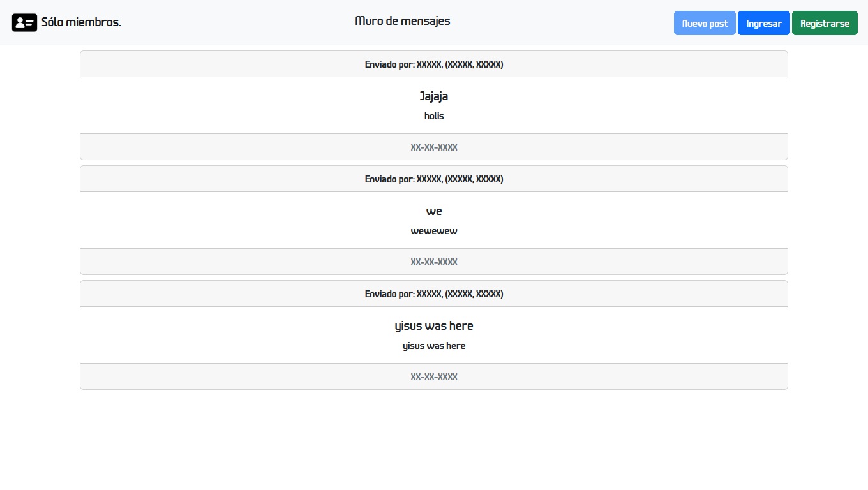Click the XX-XX-XXXX date under wewewew
Image resolution: width=868 pixels, height=490 pixels.
click(x=434, y=262)
